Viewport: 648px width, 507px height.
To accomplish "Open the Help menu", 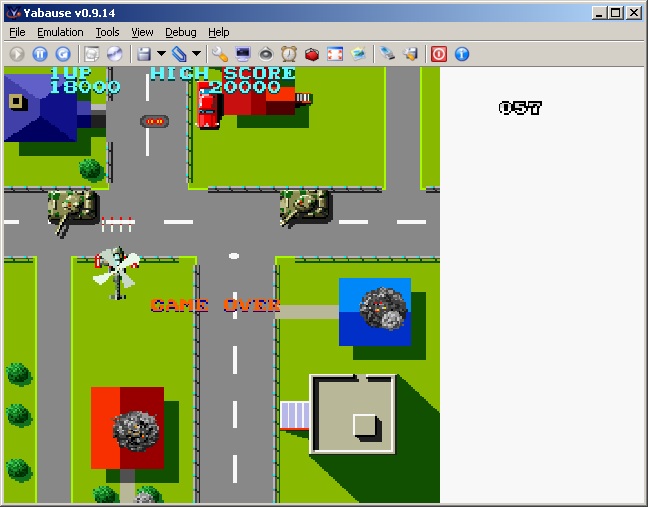I will click(219, 32).
